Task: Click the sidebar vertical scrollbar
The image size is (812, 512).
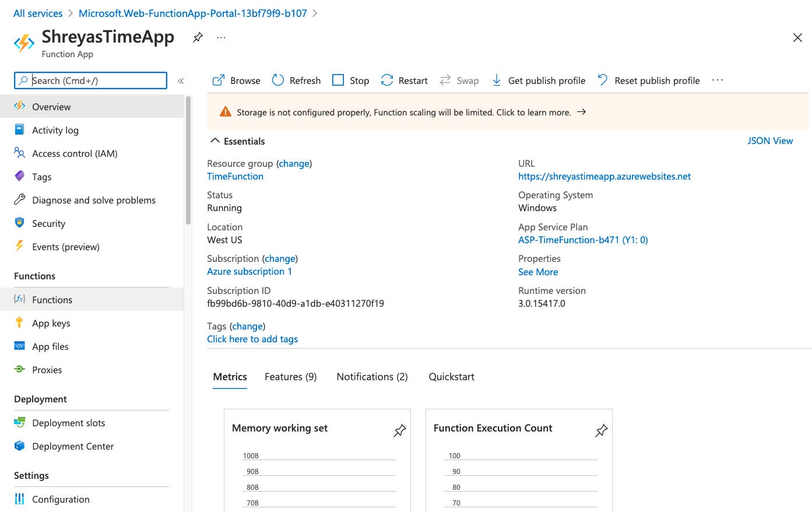Action: (x=188, y=160)
